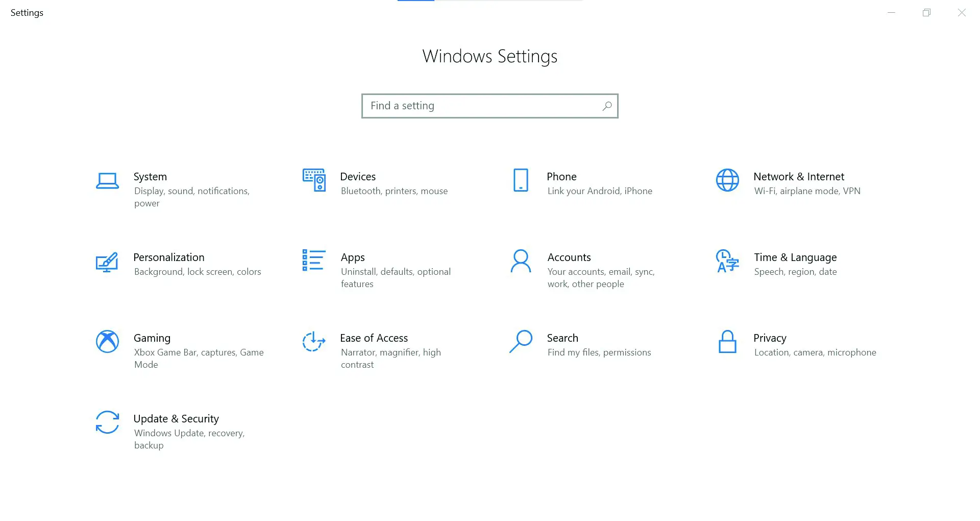Click the 'Narrator, magnifier, high contrast' description
Image resolution: width=980 pixels, height=521 pixels.
[x=391, y=359]
